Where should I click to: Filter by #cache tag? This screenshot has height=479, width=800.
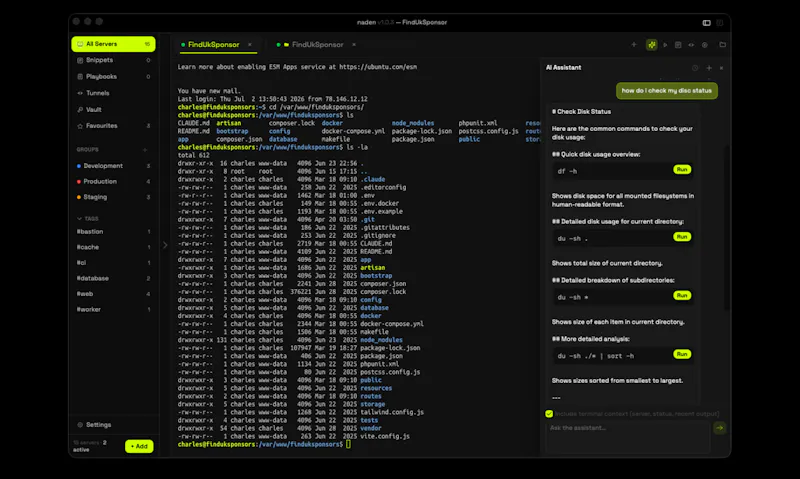pyautogui.click(x=113, y=247)
